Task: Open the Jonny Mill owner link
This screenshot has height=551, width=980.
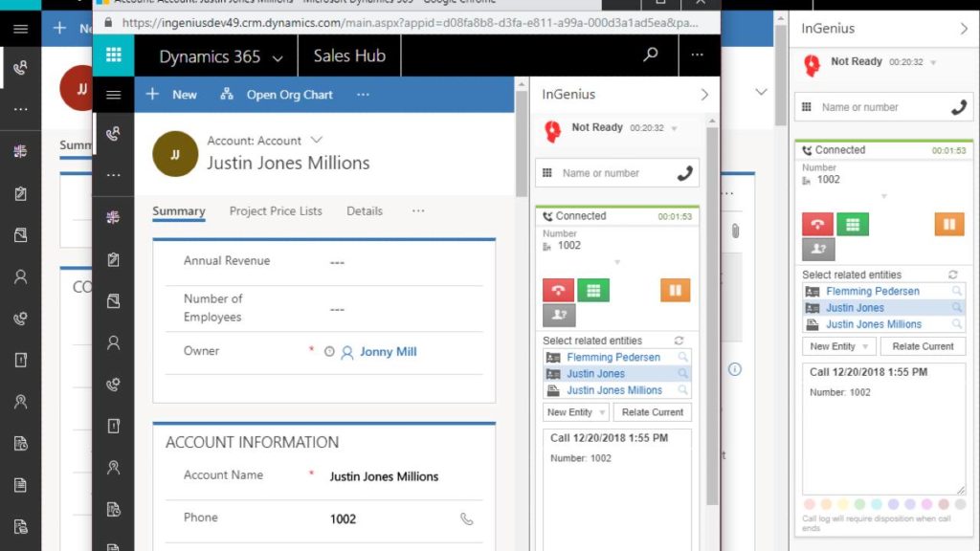Action: (388, 352)
